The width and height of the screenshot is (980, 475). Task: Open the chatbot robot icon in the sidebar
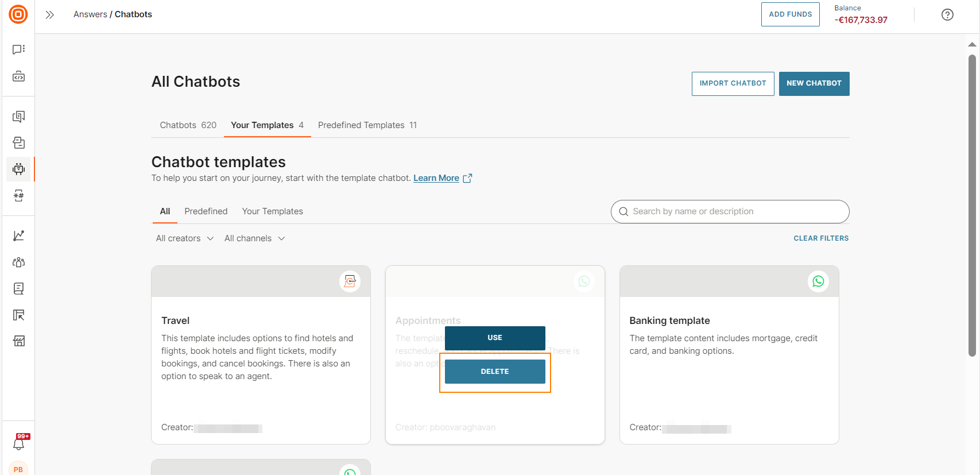18,169
